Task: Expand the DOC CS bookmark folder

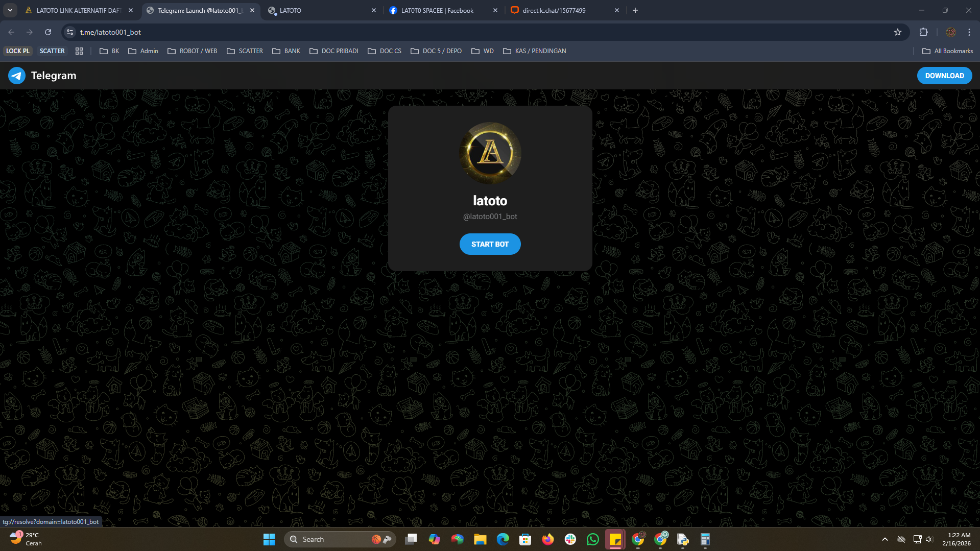Action: pyautogui.click(x=385, y=51)
